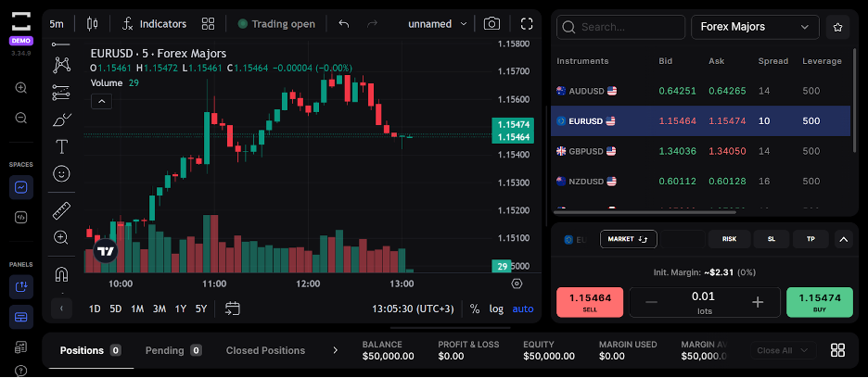Open the timezone 13:05:30 (UTC+3) menu
This screenshot has width=868, height=378.
[413, 309]
